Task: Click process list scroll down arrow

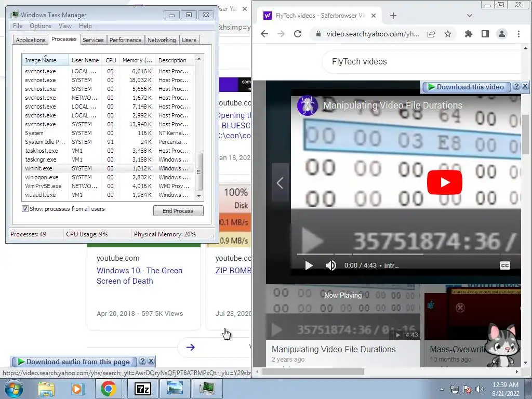Action: coord(199,196)
